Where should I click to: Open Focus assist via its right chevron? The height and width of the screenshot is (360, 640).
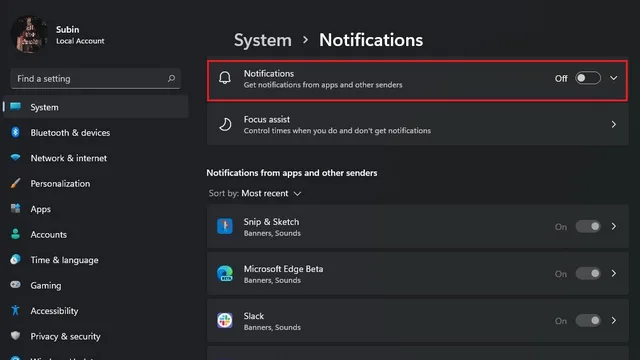(613, 124)
